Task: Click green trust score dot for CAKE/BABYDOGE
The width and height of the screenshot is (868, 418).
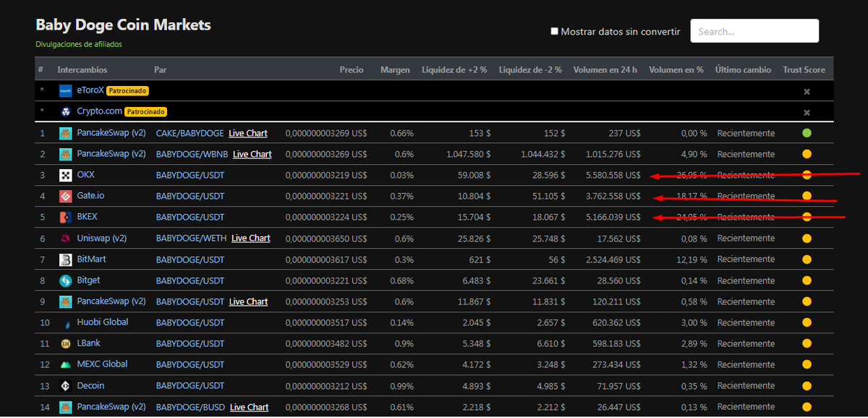Action: tap(807, 133)
